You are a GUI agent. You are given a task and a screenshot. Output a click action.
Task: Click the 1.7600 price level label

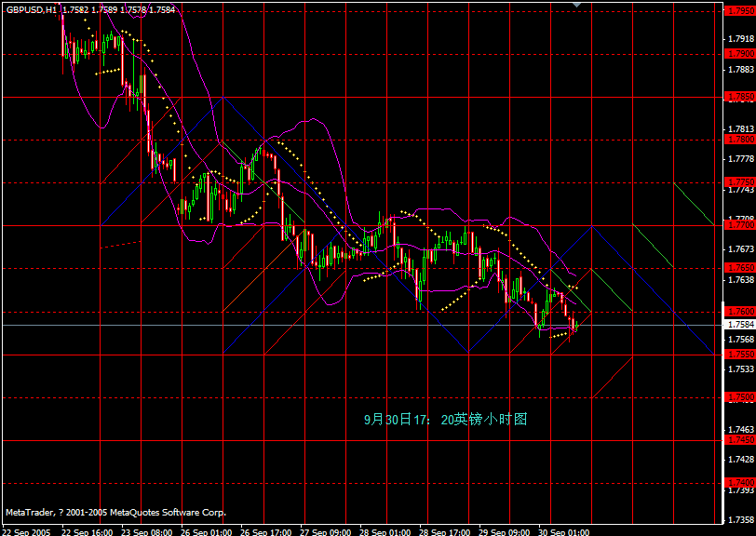[740, 312]
